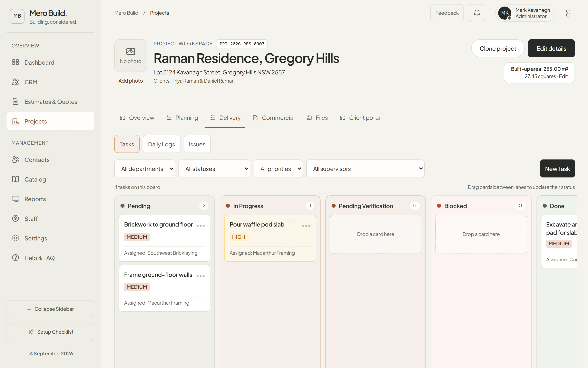Select the Issues sub-tab
The height and width of the screenshot is (368, 588).
click(197, 144)
